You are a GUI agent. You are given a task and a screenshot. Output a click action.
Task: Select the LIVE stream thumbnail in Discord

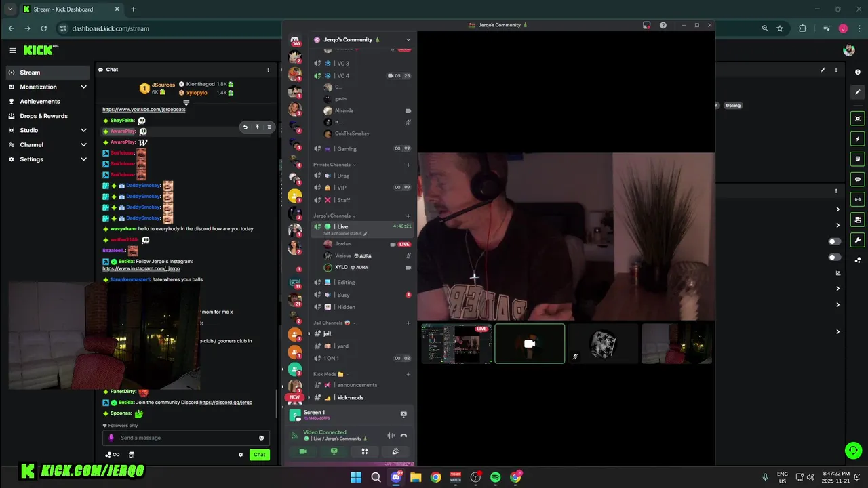[x=456, y=344]
